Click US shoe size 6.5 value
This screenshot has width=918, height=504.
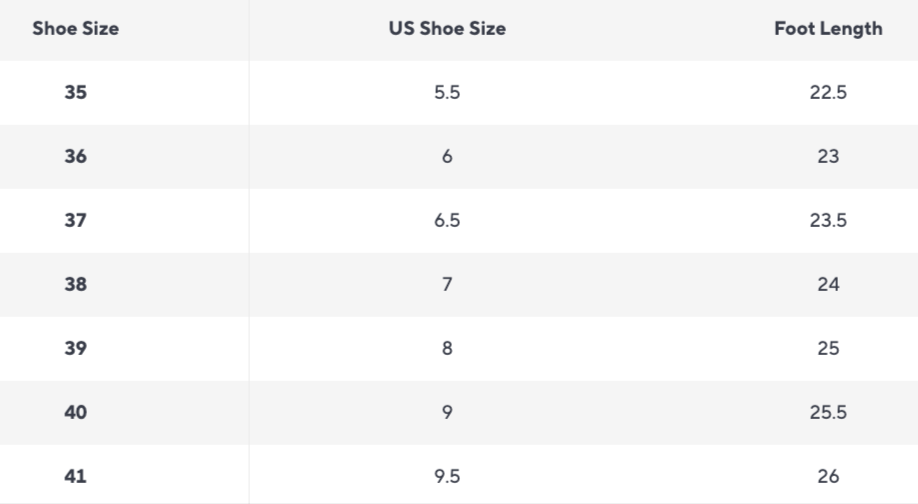click(447, 221)
